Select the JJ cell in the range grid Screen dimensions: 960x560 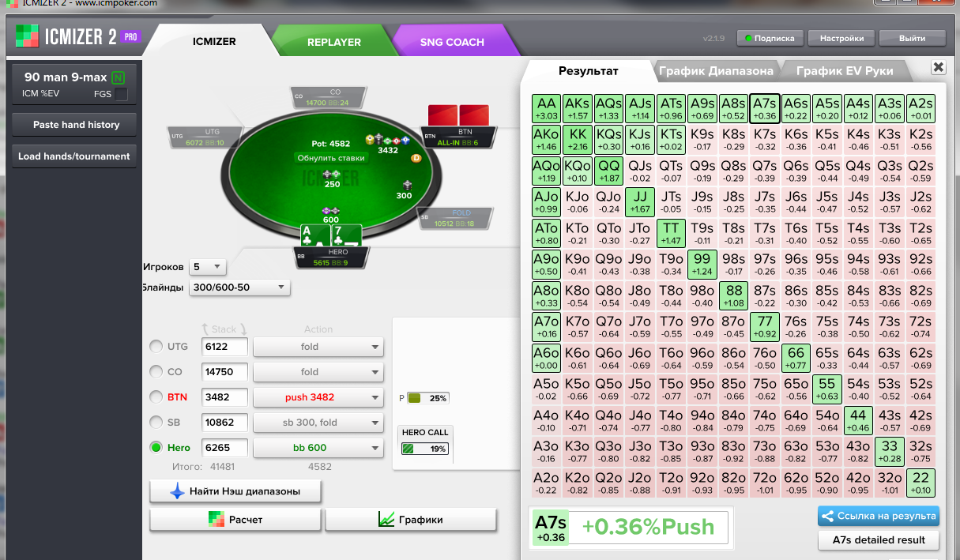click(x=640, y=202)
